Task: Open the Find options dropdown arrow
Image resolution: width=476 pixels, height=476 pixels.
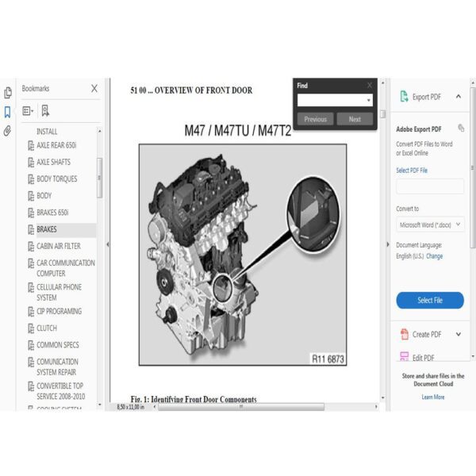Action: point(369,100)
